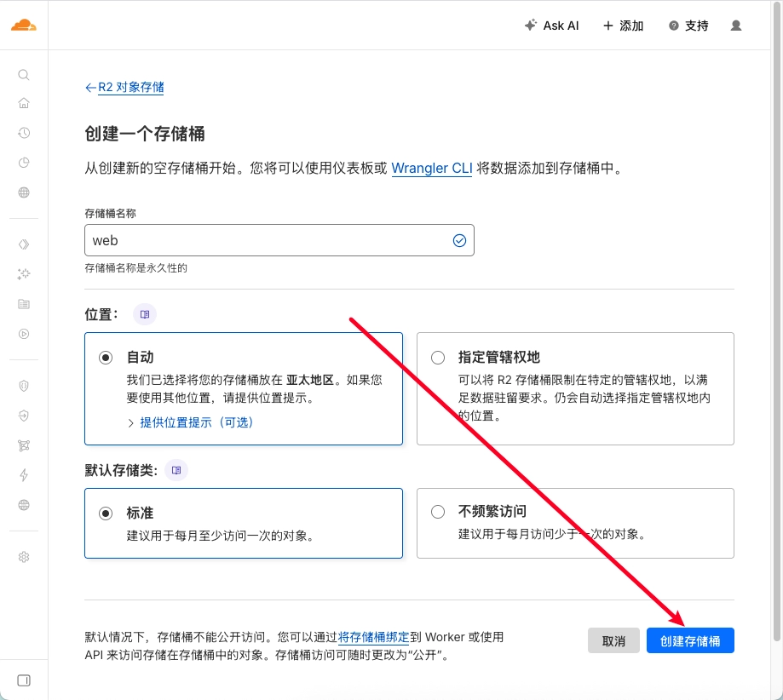
Task: Go to the home icon in sidebar
Action: (24, 104)
